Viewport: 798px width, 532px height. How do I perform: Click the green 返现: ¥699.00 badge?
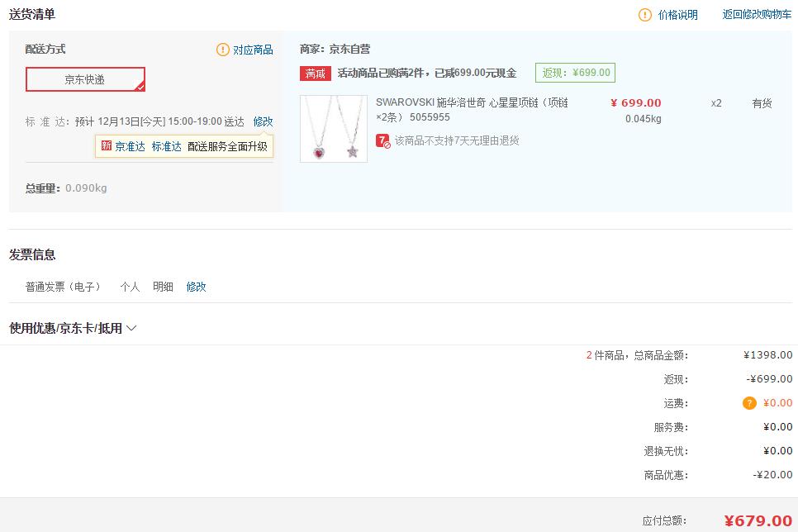coord(575,73)
